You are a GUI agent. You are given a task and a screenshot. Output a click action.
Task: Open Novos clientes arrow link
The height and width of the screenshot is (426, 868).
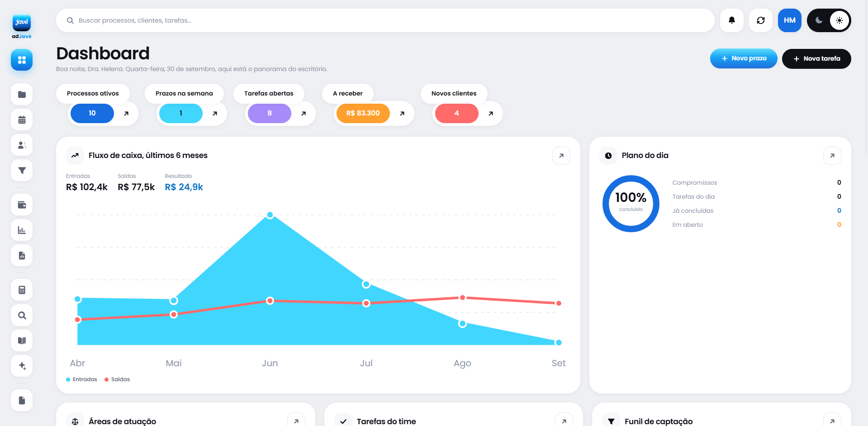coord(491,113)
